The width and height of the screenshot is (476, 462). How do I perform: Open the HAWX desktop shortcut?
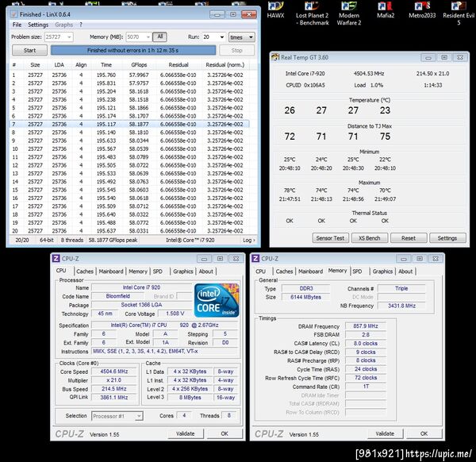(275, 10)
